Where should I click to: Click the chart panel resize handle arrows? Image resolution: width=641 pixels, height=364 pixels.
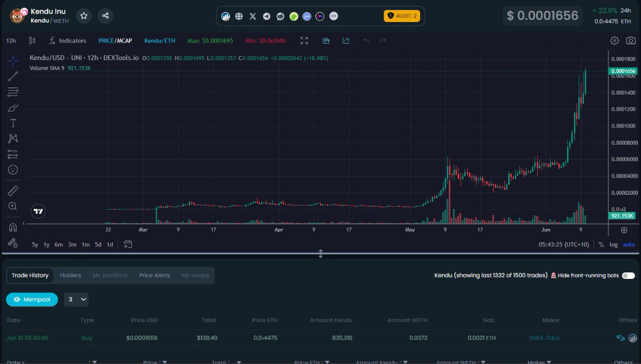tap(320, 254)
